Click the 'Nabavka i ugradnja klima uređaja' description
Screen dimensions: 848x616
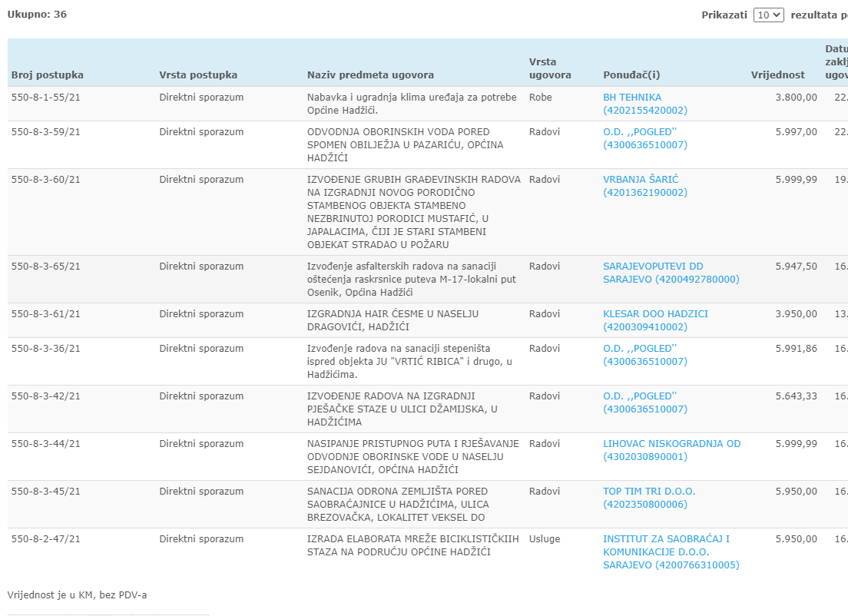coord(412,104)
